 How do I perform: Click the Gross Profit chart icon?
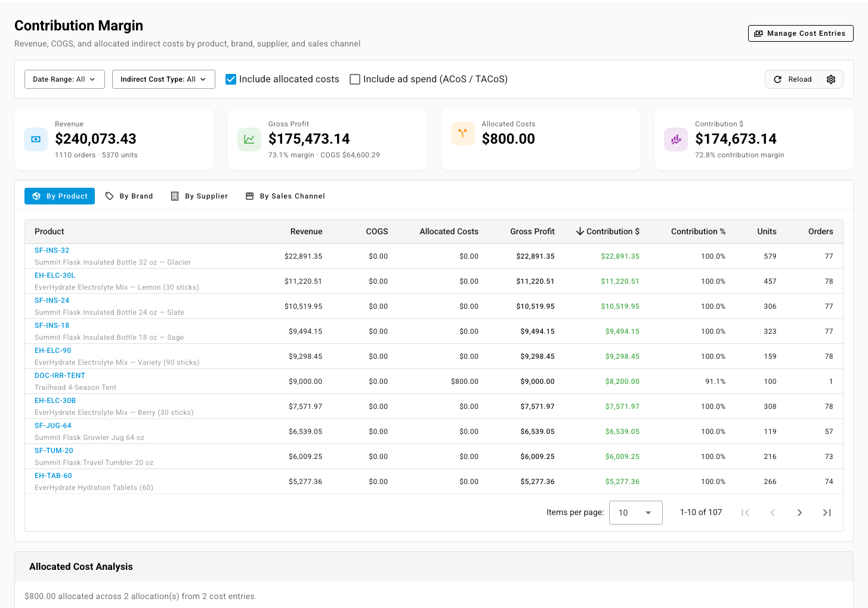click(x=249, y=139)
